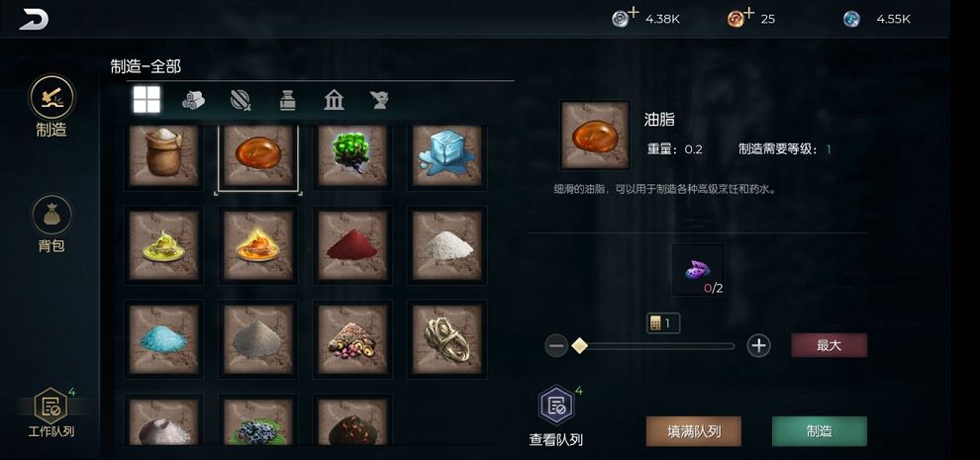Go back with the top-left arrow
The image size is (980, 460).
tap(34, 20)
